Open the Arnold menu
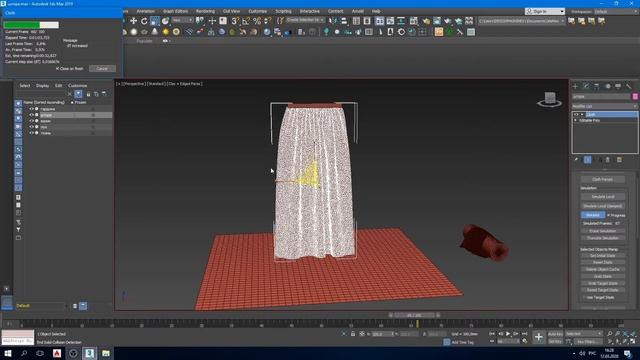Image resolution: width=640 pixels, height=360 pixels. pos(358,11)
